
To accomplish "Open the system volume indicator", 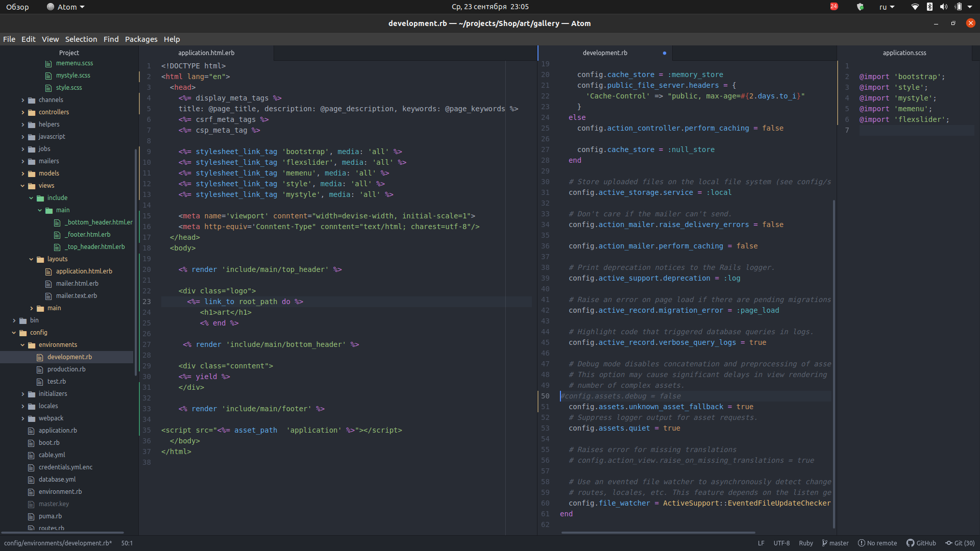I will 943,7.
